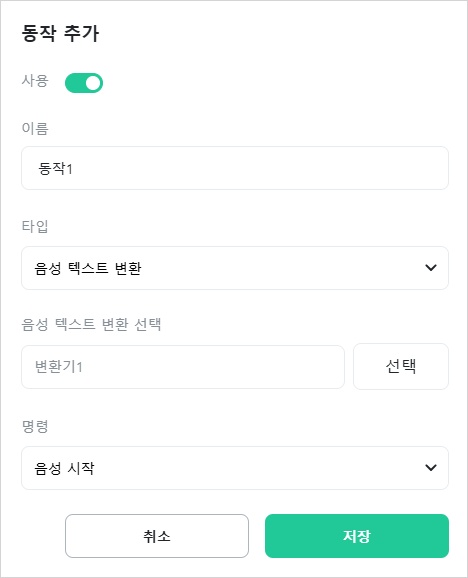
Task: Click the 변환기1 converter field
Action: (x=183, y=367)
